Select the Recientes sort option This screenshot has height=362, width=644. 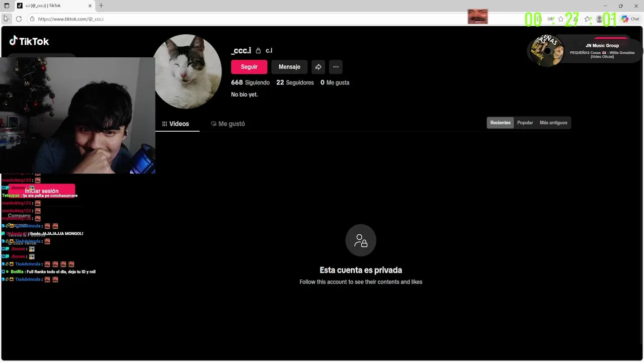500,123
